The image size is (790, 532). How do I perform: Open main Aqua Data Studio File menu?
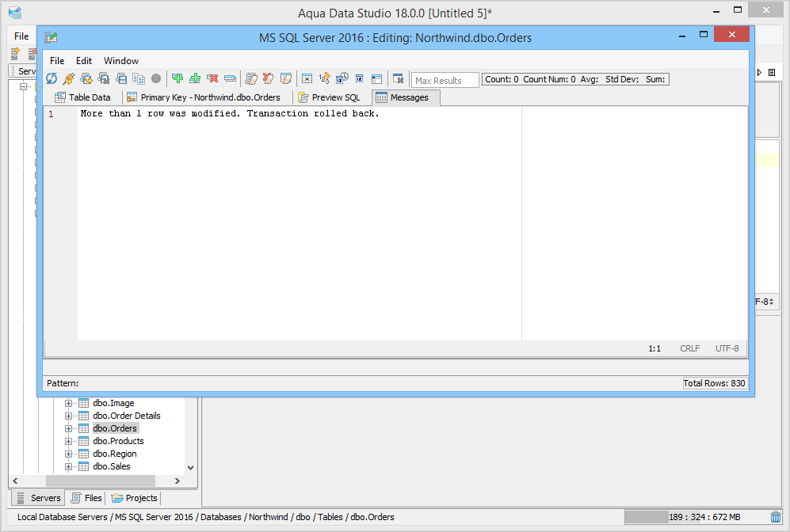click(21, 36)
